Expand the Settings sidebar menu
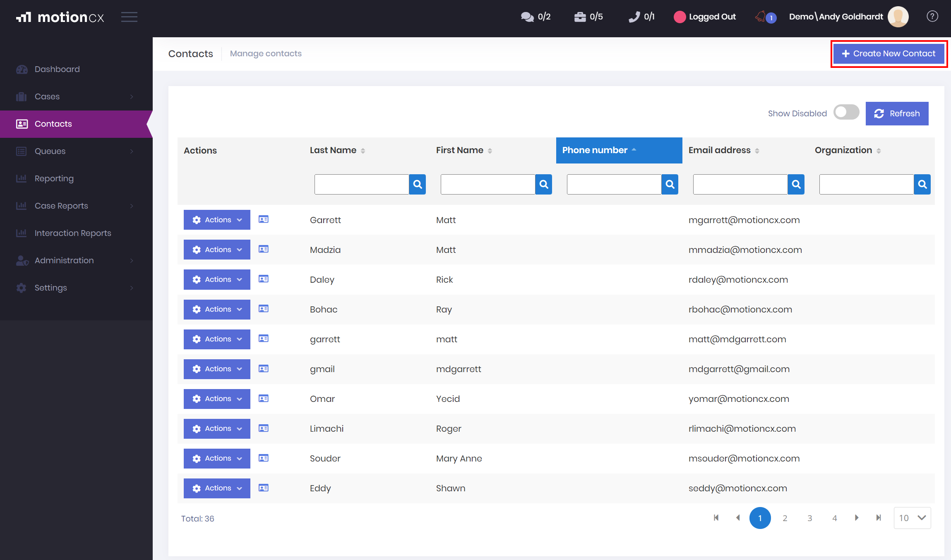The image size is (951, 560). [x=76, y=288]
